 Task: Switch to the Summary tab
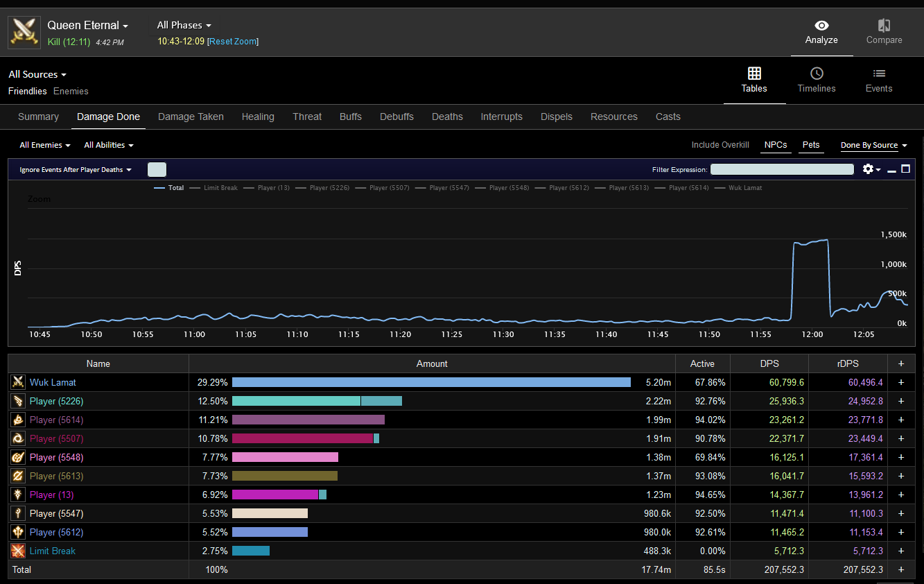(38, 117)
